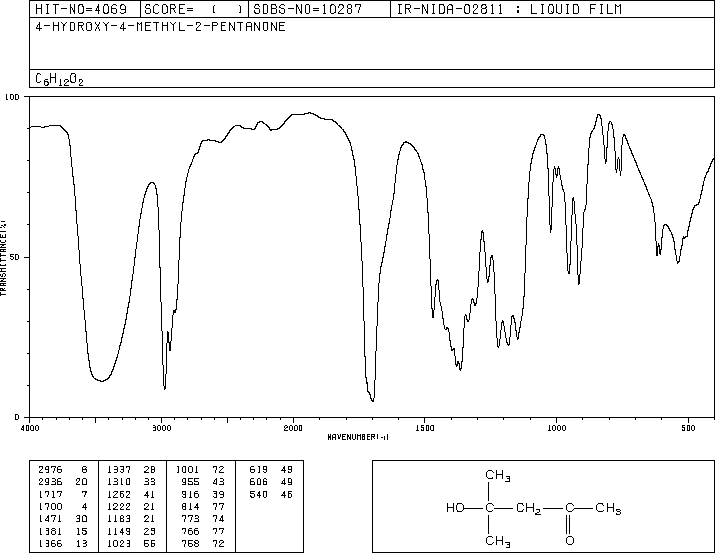Click the HO group in the structure
Viewport: 715px width, 553px height.
point(455,507)
